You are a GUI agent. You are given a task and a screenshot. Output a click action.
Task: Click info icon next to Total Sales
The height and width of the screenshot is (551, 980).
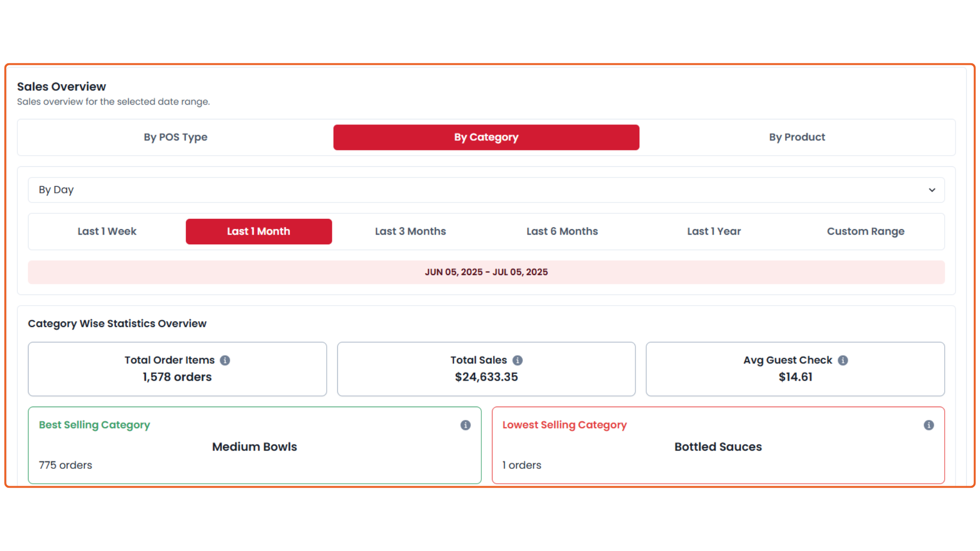(x=518, y=360)
